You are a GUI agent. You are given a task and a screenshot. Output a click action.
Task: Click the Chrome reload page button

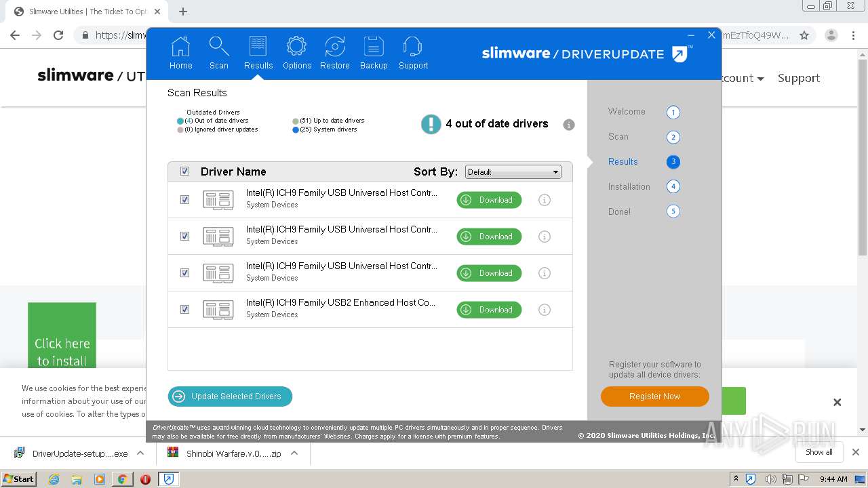[58, 35]
